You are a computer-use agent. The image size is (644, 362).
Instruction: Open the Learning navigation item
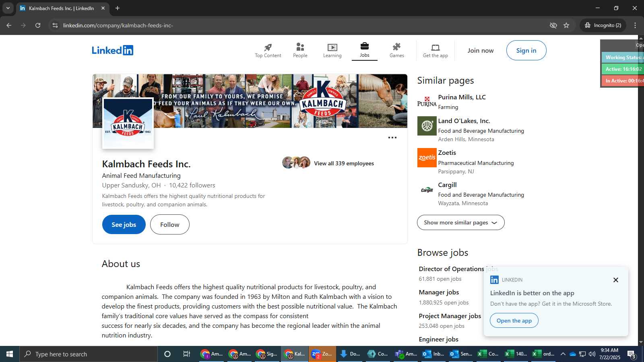pyautogui.click(x=332, y=51)
